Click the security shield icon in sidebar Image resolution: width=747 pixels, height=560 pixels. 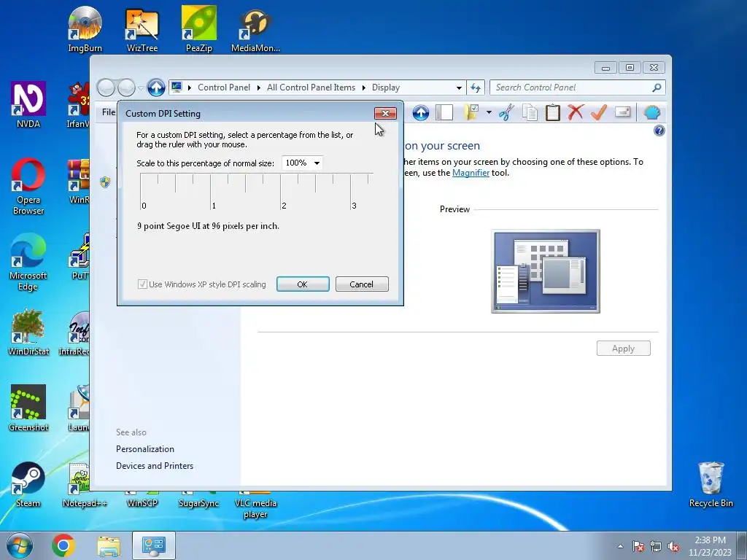pos(105,182)
